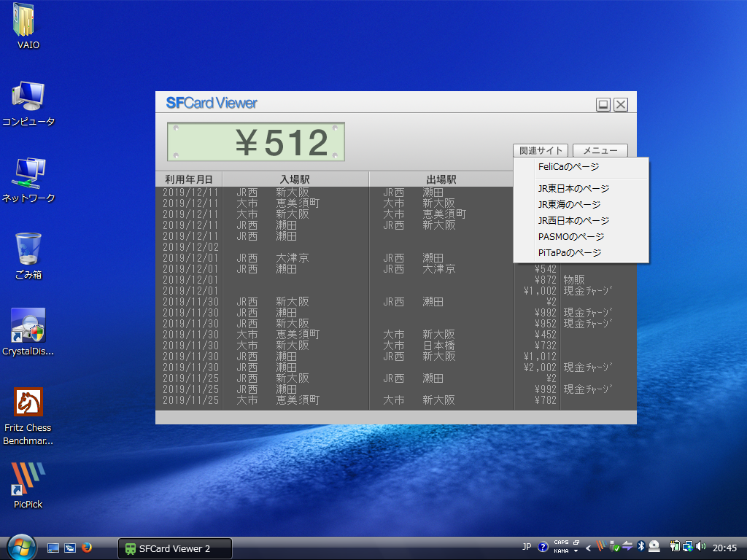Open the network connection tray icon
The image size is (747, 560).
coord(687,546)
